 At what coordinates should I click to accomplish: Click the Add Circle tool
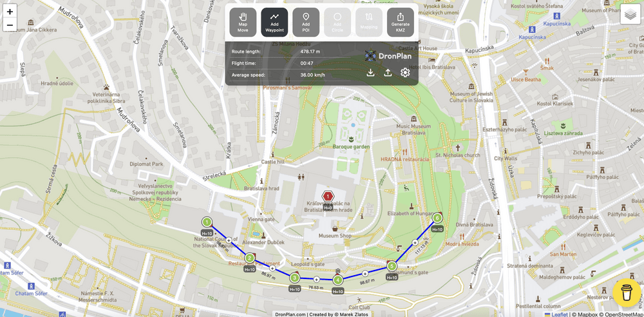click(x=337, y=22)
